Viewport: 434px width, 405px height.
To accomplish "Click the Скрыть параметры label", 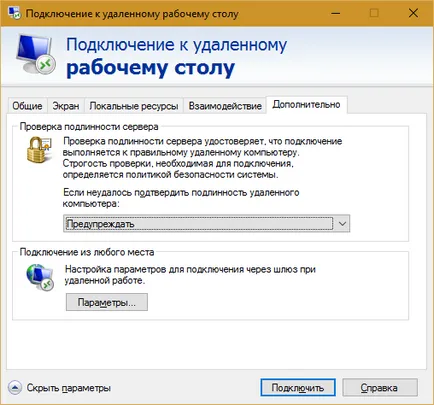I will tap(69, 388).
